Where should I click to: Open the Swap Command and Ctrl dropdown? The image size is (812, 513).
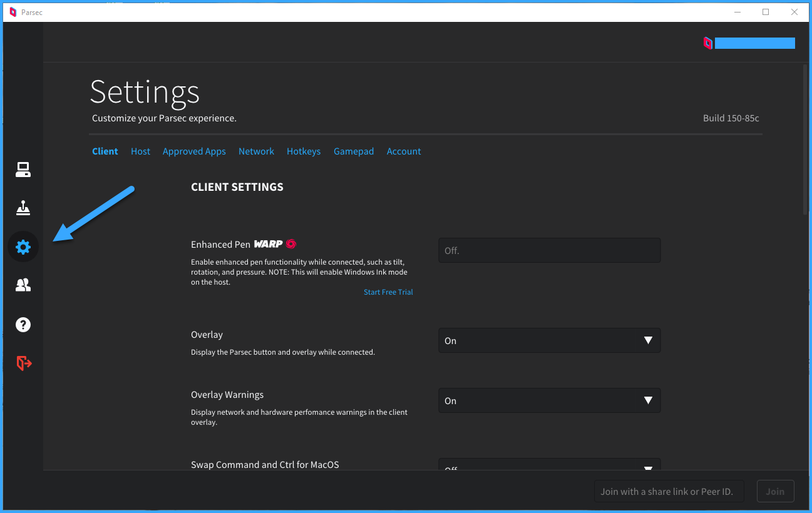tap(549, 464)
